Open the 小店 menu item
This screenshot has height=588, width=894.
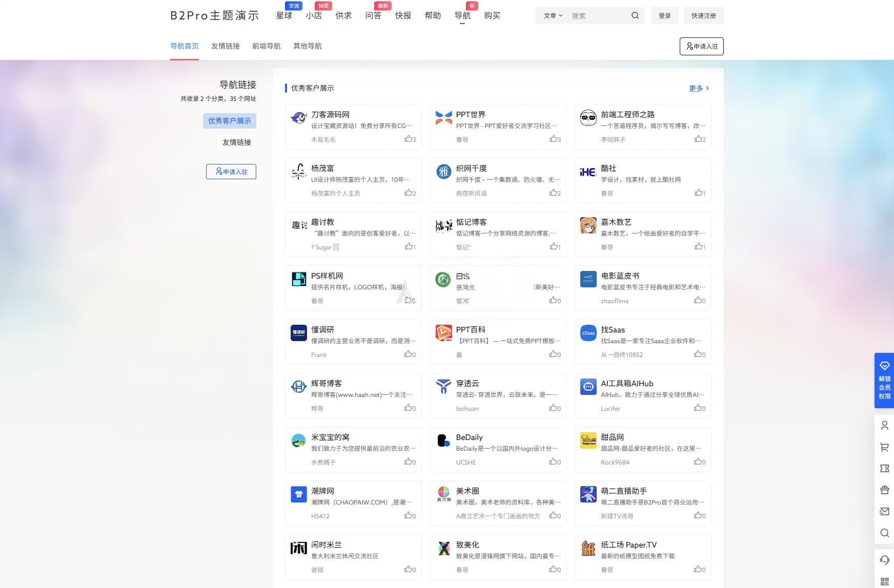[x=314, y=16]
